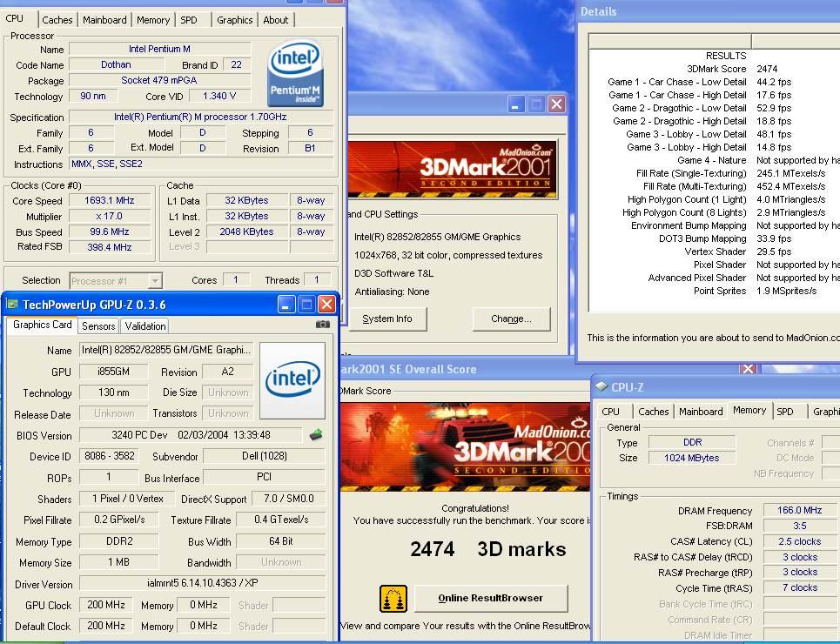Click the Package Socket 479 mPGA value

[x=159, y=80]
